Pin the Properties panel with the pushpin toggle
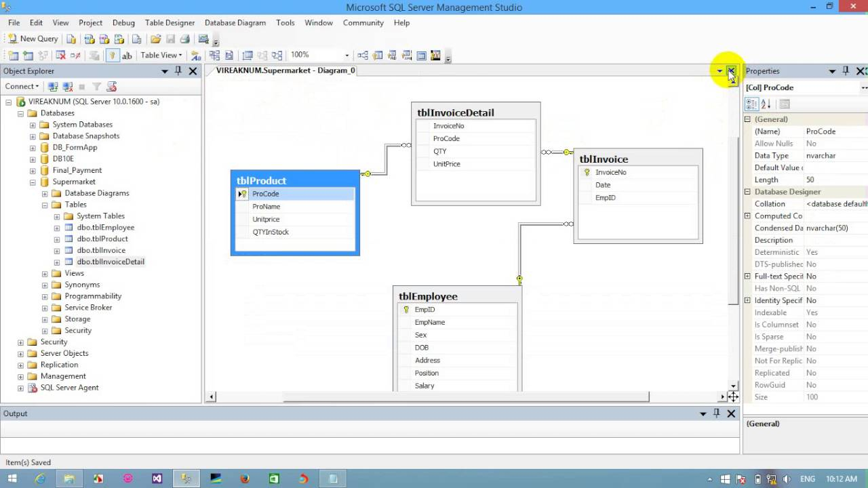Viewport: 868px width, 488px height. pyautogui.click(x=846, y=71)
